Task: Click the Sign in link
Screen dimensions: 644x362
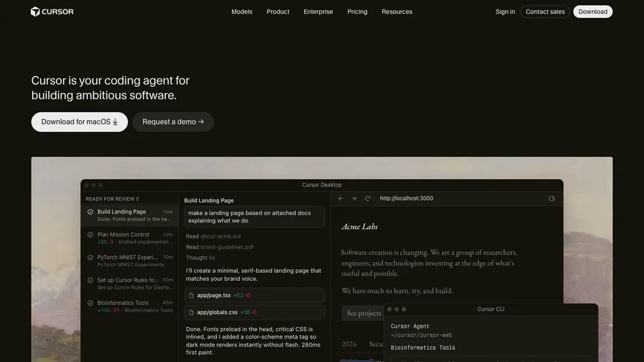Action: coord(505,12)
